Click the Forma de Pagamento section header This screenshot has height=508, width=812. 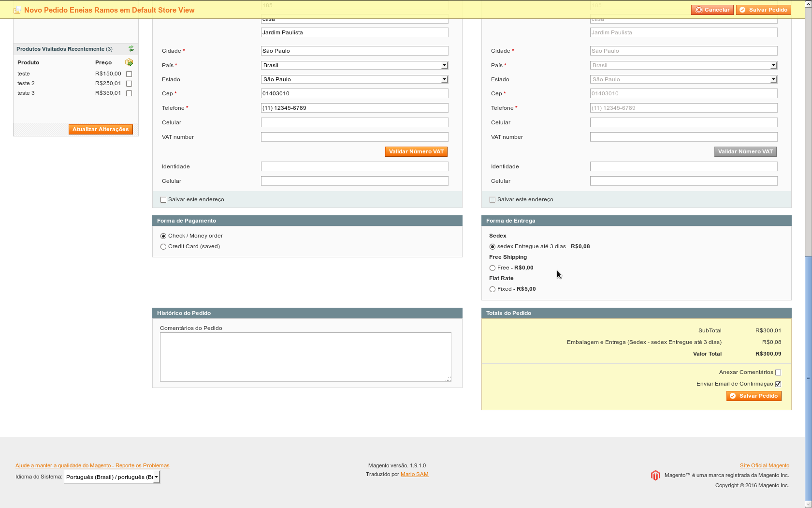click(307, 221)
